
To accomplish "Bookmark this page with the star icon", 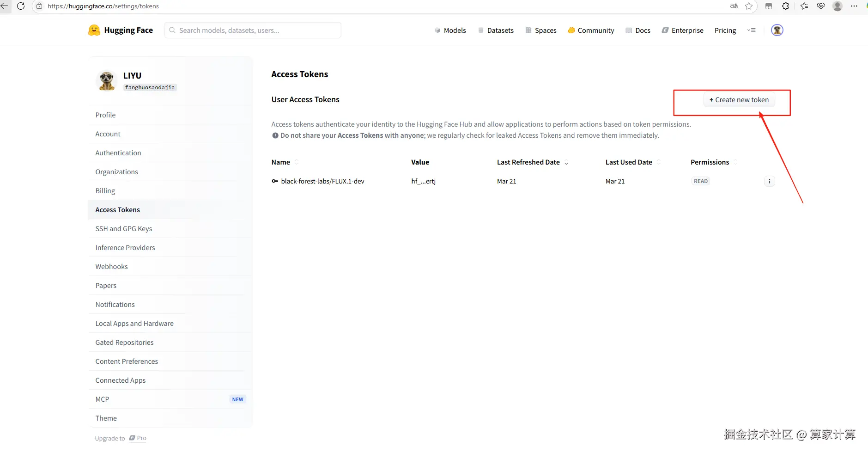I will tap(749, 6).
